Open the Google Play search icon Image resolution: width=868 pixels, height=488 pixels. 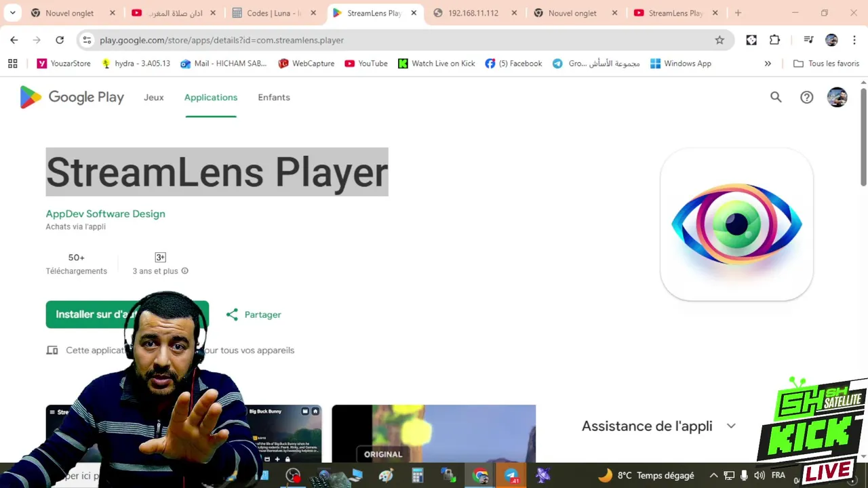[x=776, y=97]
